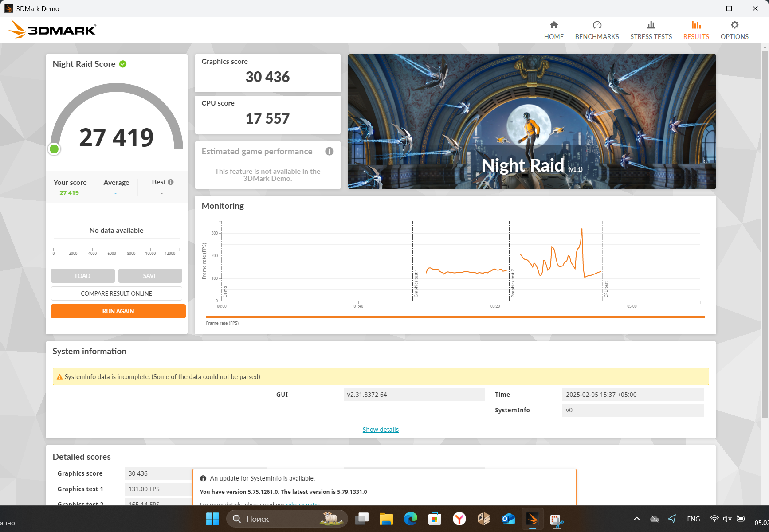The width and height of the screenshot is (769, 532).
Task: Open File Explorer from taskbar
Action: pos(386,519)
